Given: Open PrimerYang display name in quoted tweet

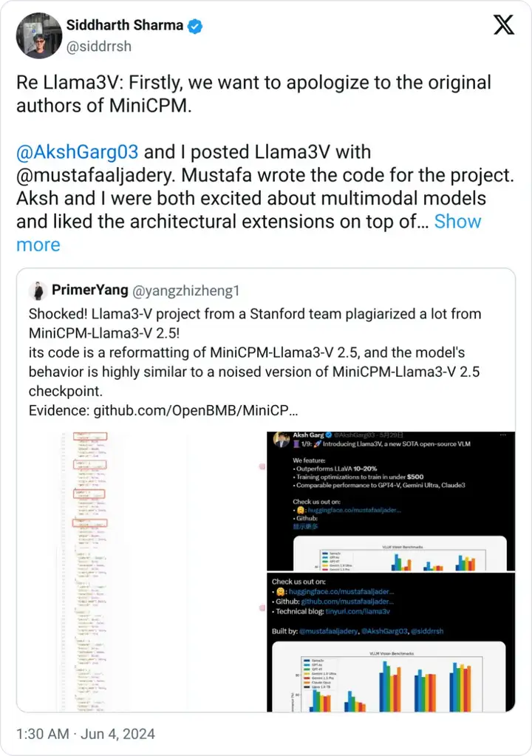Looking at the screenshot, I should (90, 290).
